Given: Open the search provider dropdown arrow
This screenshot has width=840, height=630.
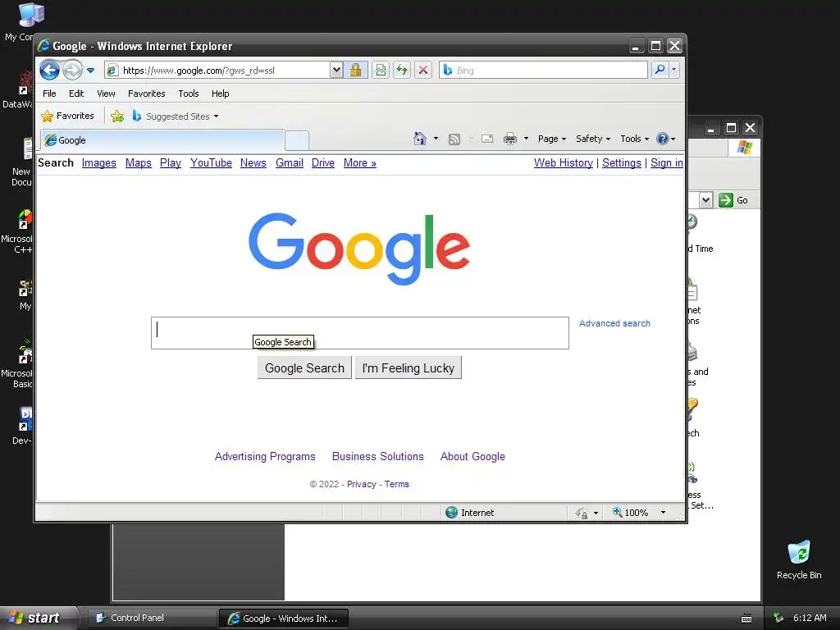Looking at the screenshot, I should coord(674,70).
